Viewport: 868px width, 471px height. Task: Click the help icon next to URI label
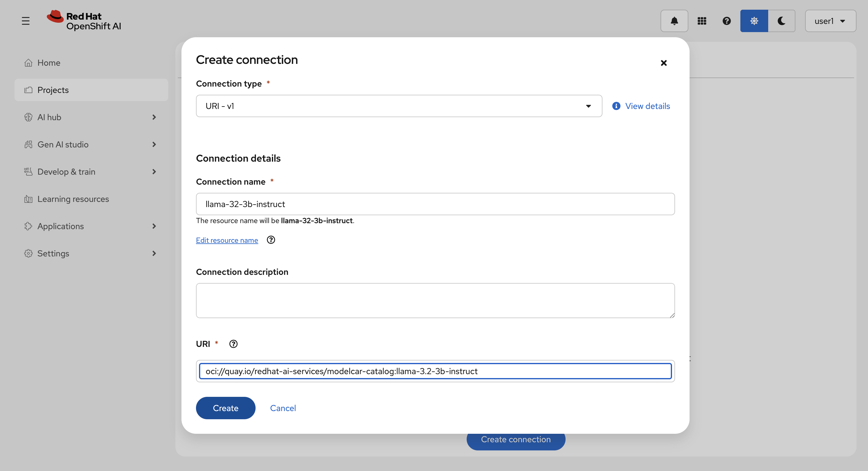233,344
